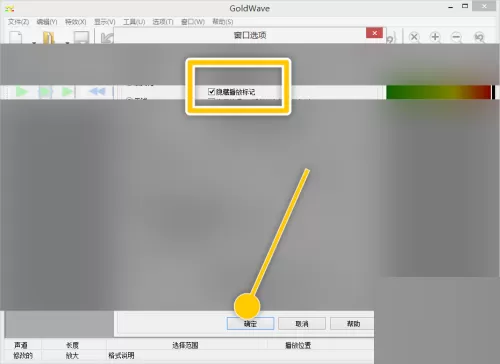The height and width of the screenshot is (364, 500).
Task: Click the first green Play button
Action: (x=22, y=91)
